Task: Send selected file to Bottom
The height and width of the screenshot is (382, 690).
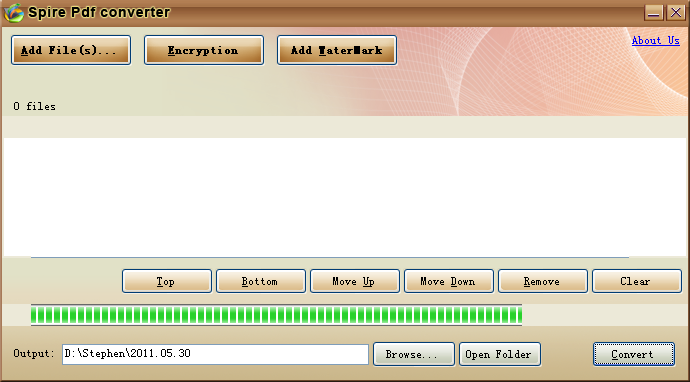Action: click(261, 281)
